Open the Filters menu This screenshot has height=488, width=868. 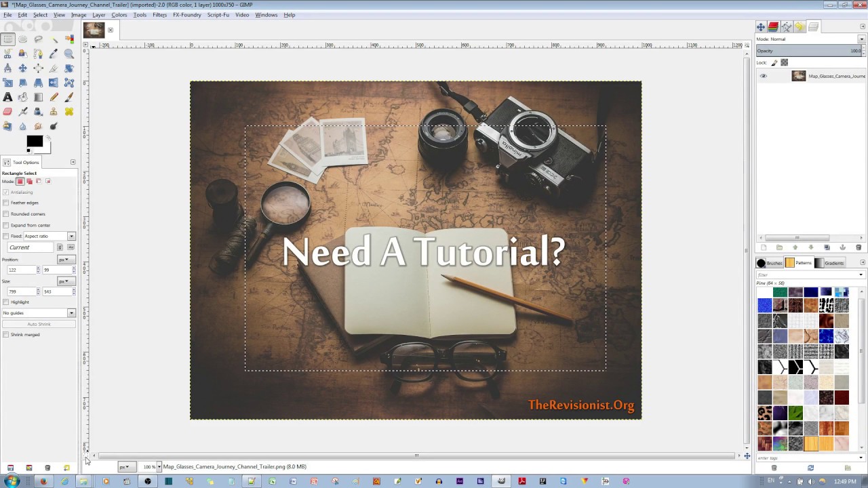click(x=159, y=14)
